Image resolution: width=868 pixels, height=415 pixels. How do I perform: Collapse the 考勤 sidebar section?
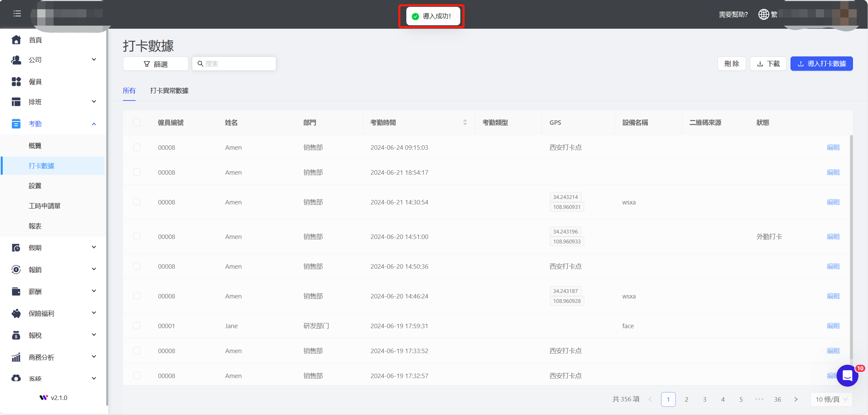(94, 124)
